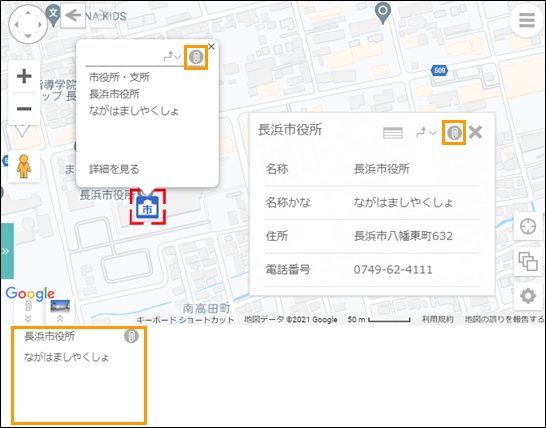Click the 詳細を見る link
This screenshot has width=546, height=428.
(114, 169)
